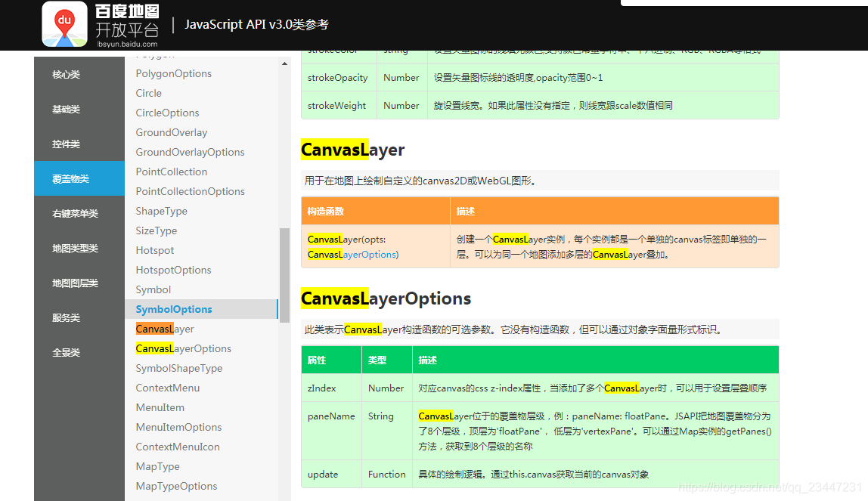Viewport: 868px width, 501px height.
Task: Click the class list scrollbar thumb
Action: (284, 275)
